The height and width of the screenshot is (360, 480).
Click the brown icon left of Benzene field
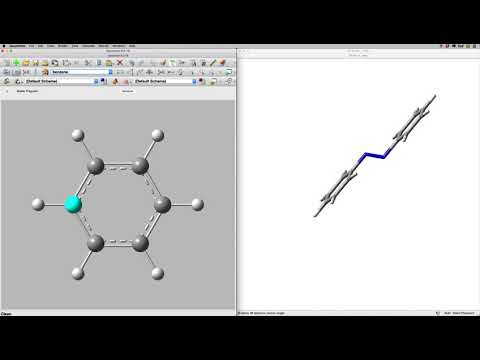click(45, 72)
